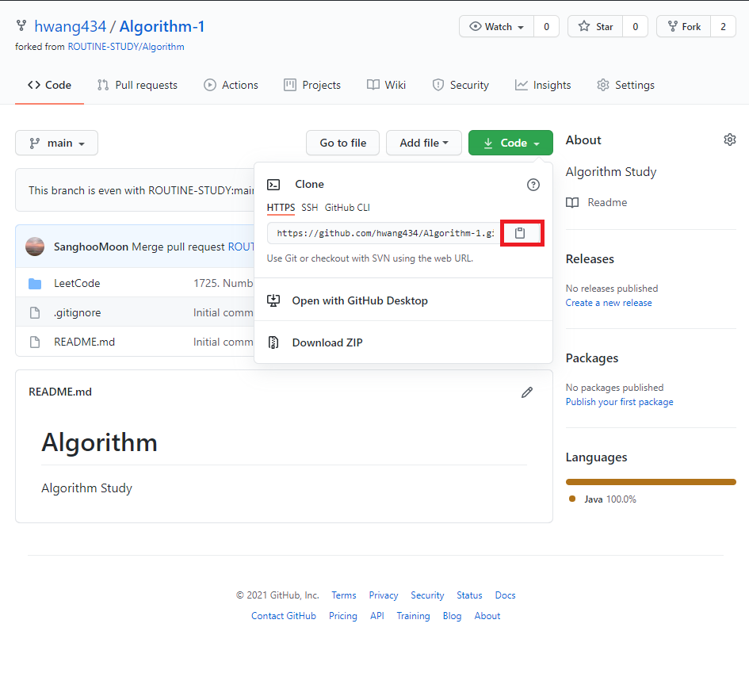Open the Watch notifications dropdown
Screen dimensions: 749x700
pyautogui.click(x=496, y=26)
